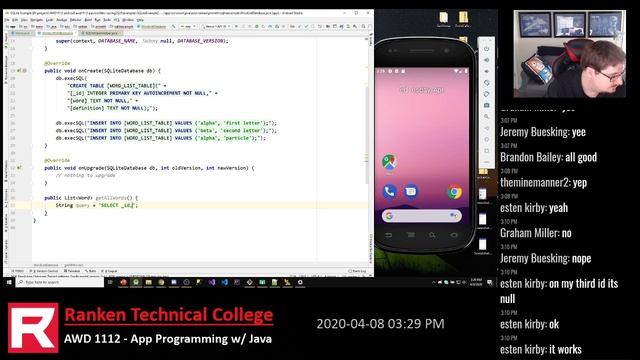The image size is (640, 360).
Task: Open the app run configuration dropdown
Action: point(188,27)
